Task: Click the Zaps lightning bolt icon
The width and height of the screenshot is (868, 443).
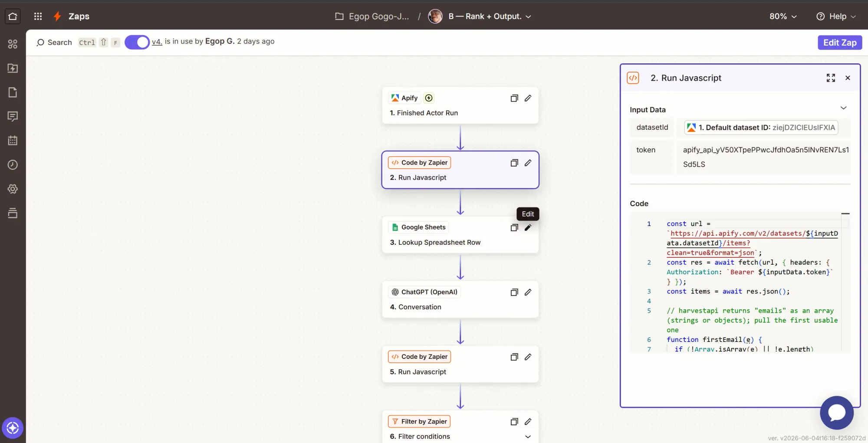Action: tap(57, 16)
